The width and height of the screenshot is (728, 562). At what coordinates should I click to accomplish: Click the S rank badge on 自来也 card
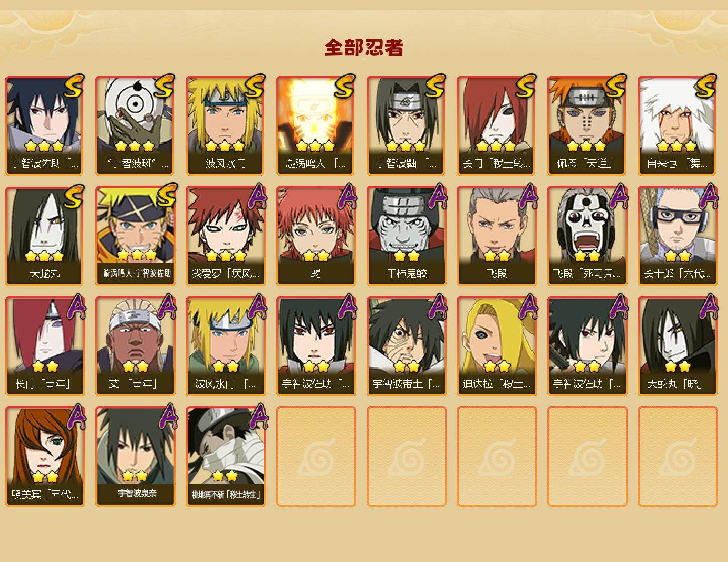coord(705,86)
